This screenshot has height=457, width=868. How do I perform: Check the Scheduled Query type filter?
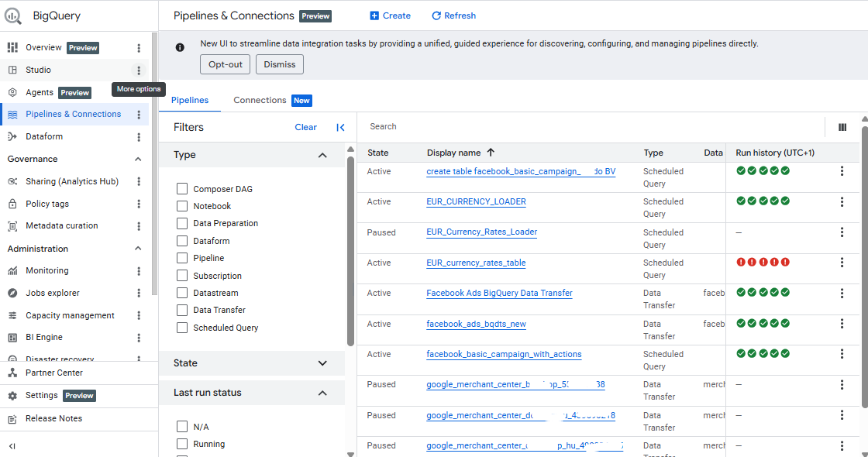tap(182, 328)
